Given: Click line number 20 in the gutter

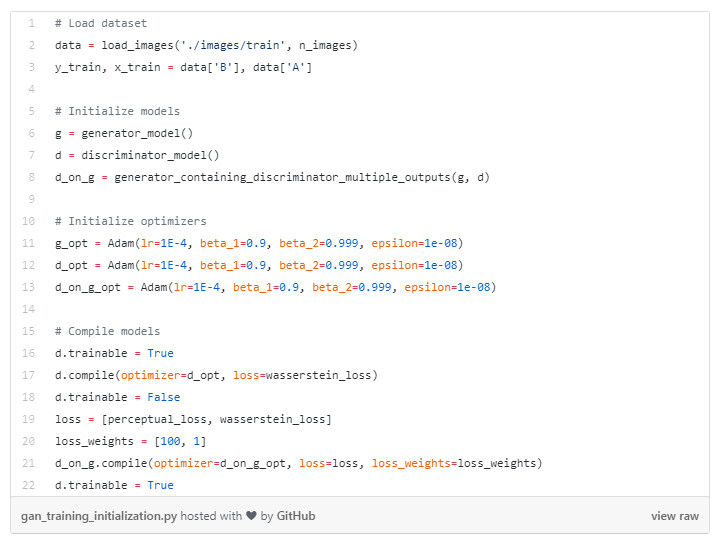Looking at the screenshot, I should click(30, 441).
